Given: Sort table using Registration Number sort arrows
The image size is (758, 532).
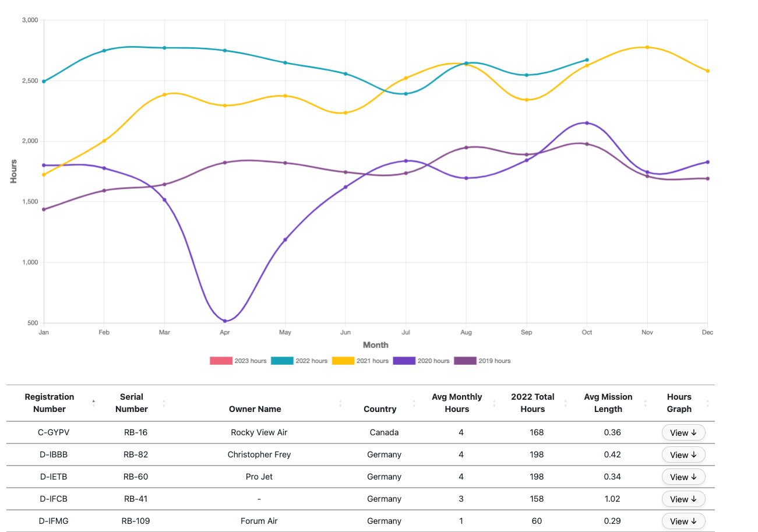Looking at the screenshot, I should click(93, 403).
